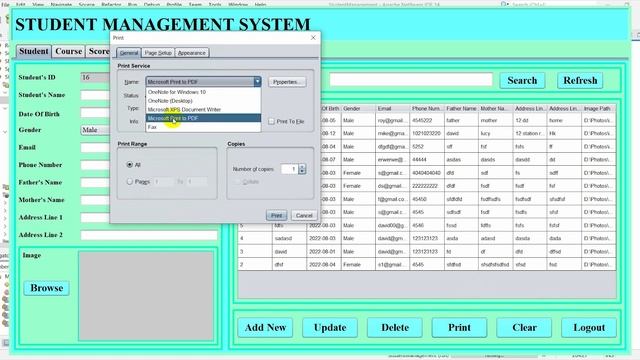Sort by the Email column header
Viewport: 640px width, 360px height.
pos(392,109)
